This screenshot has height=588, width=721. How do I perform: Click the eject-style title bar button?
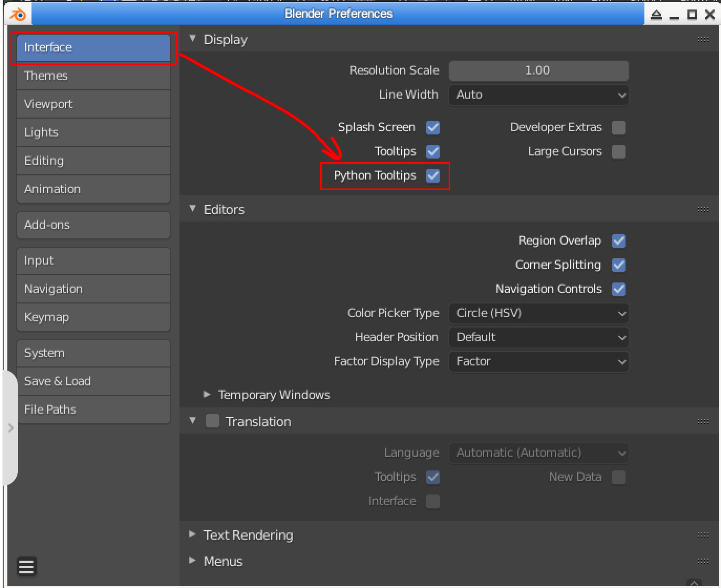pos(656,15)
